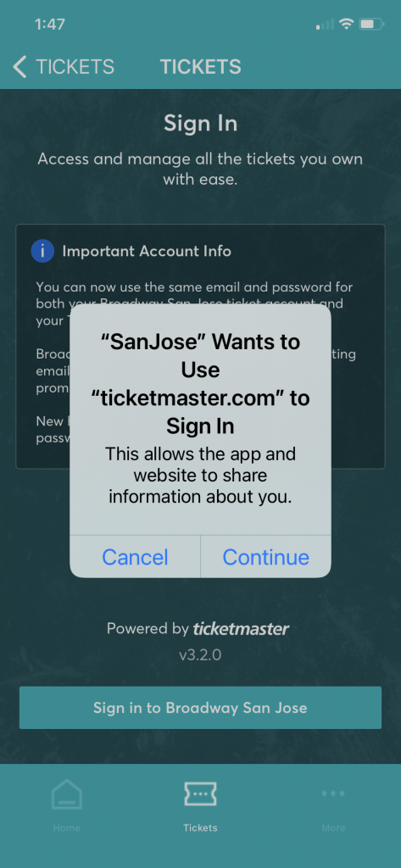Tap Sign in to Broadway San Jose
The height and width of the screenshot is (868, 401).
pos(200,708)
